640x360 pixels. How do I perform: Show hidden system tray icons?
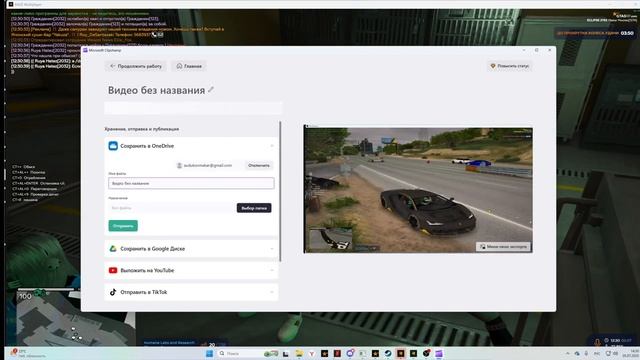click(x=568, y=353)
